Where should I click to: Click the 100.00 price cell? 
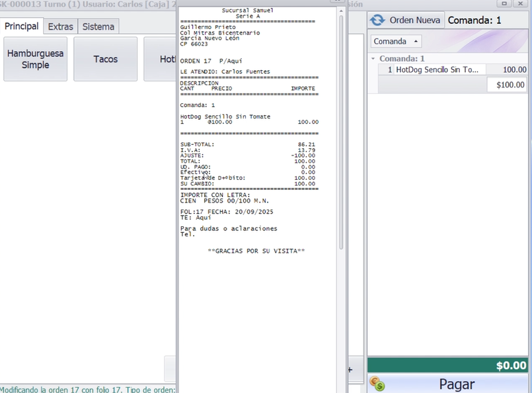508,69
